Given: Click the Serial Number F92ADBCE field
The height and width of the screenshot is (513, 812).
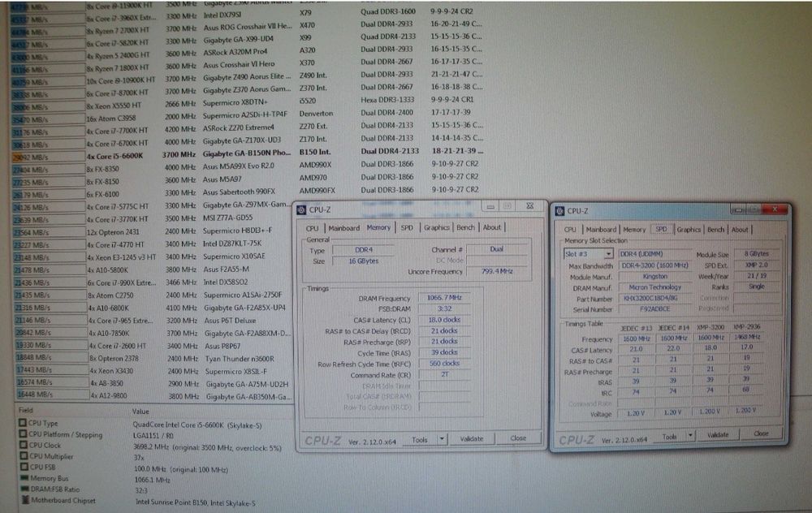Looking at the screenshot, I should [x=654, y=309].
